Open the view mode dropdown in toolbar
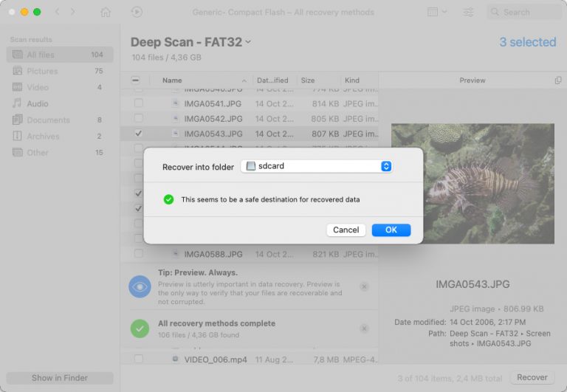This screenshot has height=392, width=567. click(x=437, y=12)
